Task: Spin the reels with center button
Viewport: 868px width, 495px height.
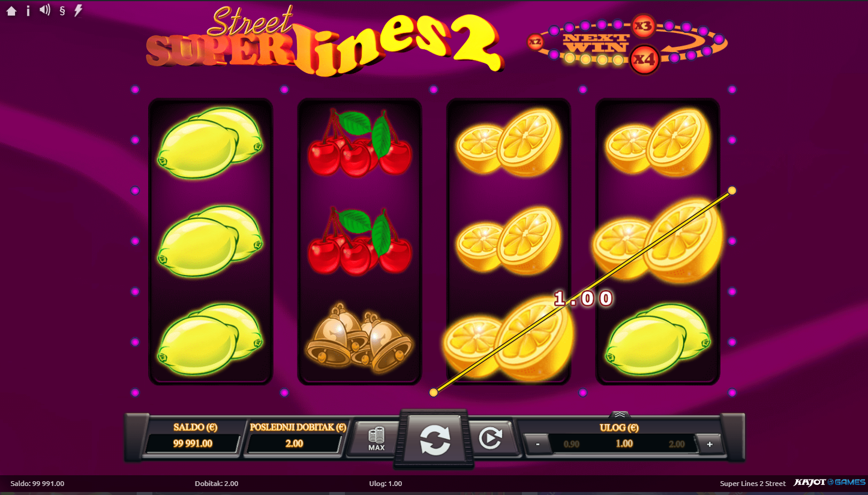Action: tap(435, 439)
